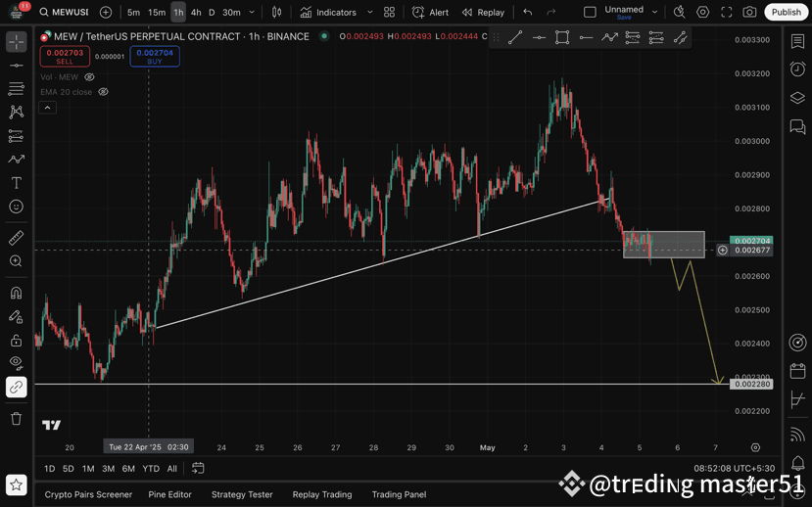Open the Indicators dialog
The width and height of the screenshot is (812, 507).
coord(328,12)
